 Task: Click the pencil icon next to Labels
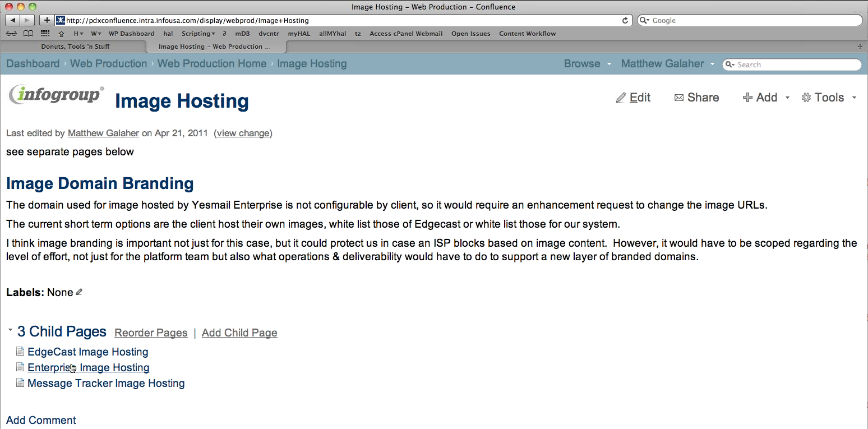(x=79, y=292)
